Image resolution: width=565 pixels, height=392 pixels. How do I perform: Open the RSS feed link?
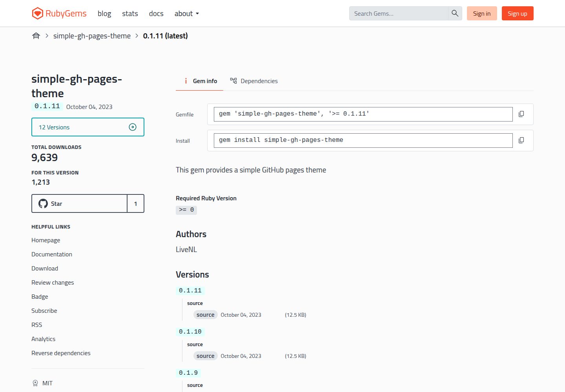click(x=37, y=325)
